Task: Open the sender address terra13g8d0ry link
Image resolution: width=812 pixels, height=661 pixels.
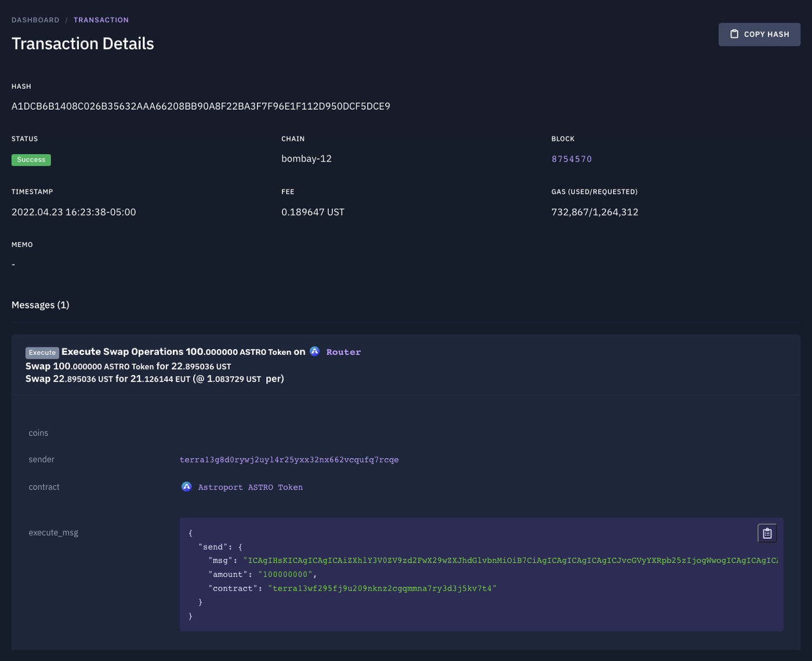Action: [289, 460]
